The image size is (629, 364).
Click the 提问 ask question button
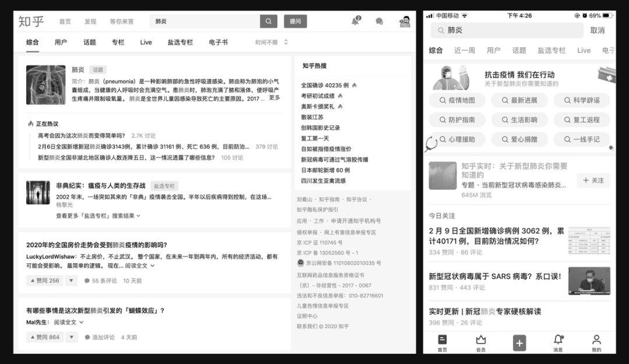pos(295,22)
